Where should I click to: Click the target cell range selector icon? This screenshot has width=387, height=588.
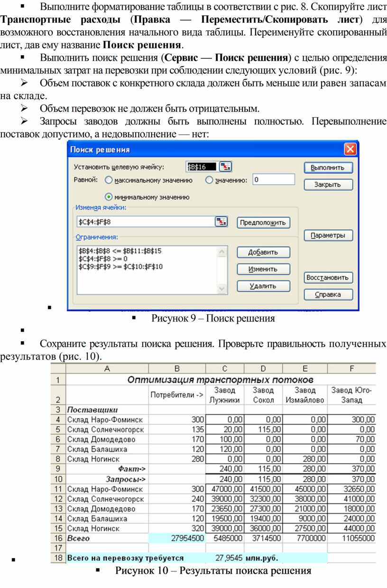[226, 167]
